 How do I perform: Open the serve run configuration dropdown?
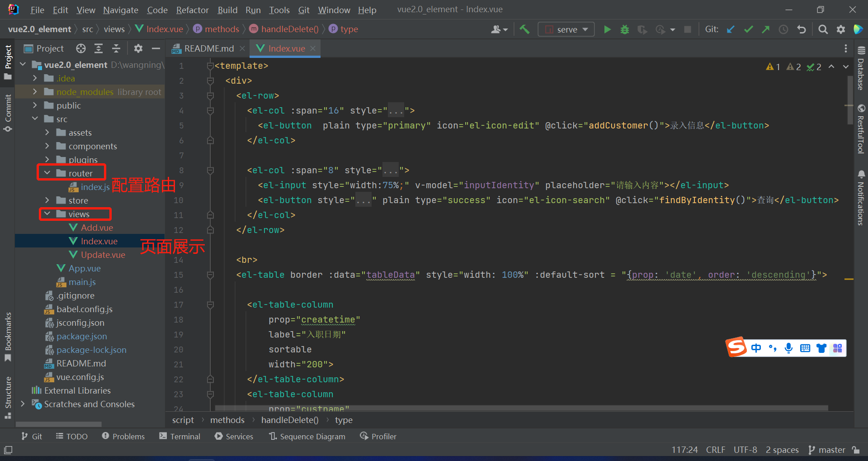566,29
